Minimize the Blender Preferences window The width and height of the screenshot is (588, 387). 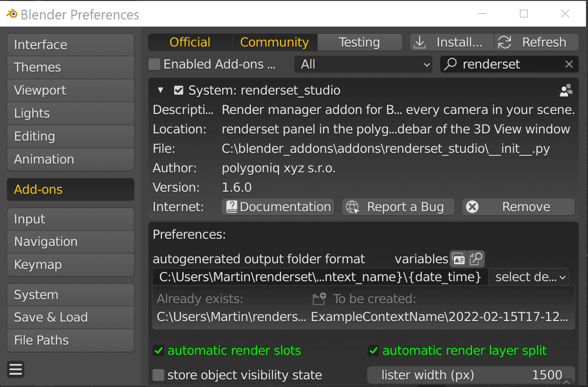click(482, 14)
